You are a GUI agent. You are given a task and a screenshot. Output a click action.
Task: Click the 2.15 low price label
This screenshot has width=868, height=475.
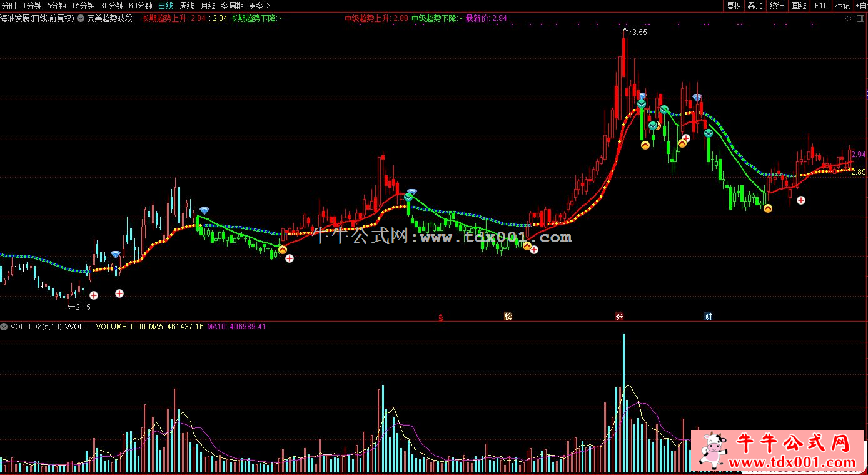[x=83, y=307]
